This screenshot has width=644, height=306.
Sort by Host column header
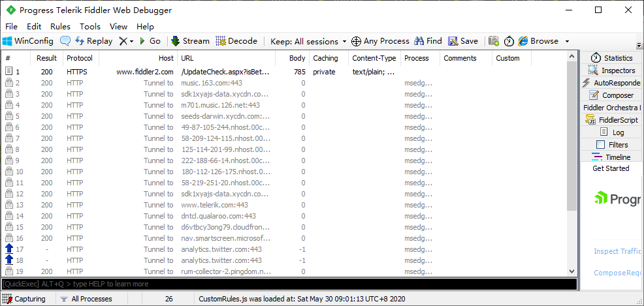(x=138, y=58)
